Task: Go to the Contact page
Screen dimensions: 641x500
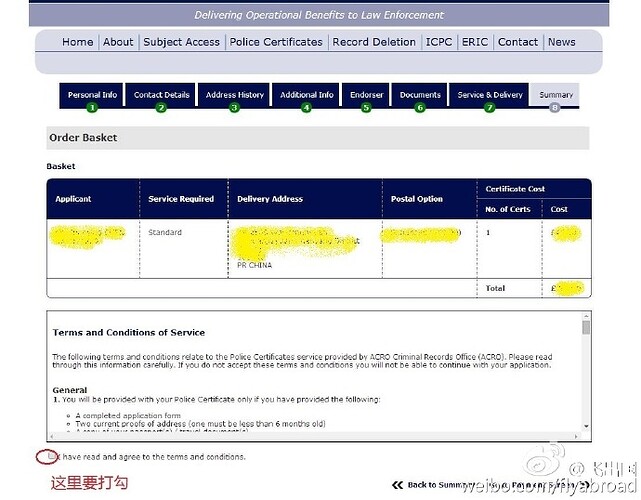Action: pyautogui.click(x=518, y=42)
